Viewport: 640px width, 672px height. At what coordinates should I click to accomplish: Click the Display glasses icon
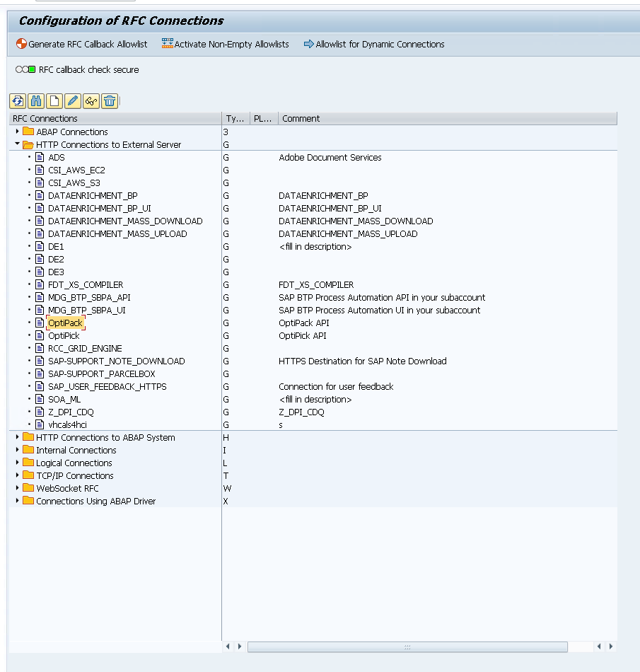click(x=91, y=101)
